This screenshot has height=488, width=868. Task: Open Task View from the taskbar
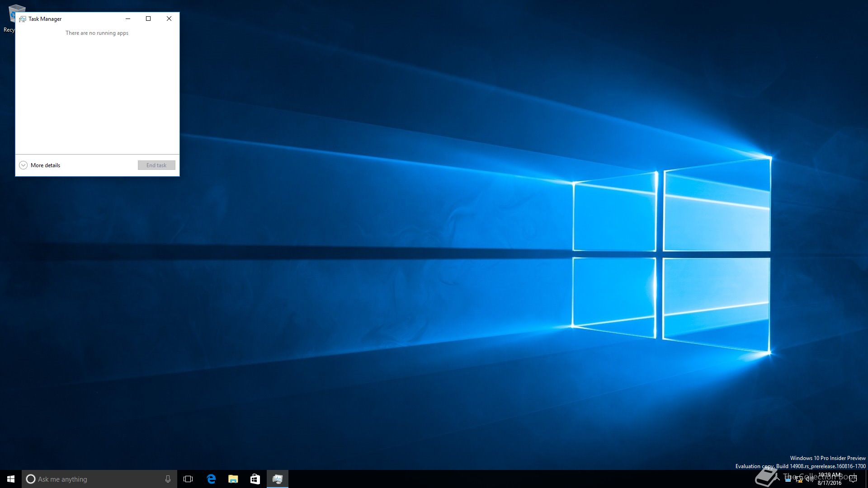188,479
